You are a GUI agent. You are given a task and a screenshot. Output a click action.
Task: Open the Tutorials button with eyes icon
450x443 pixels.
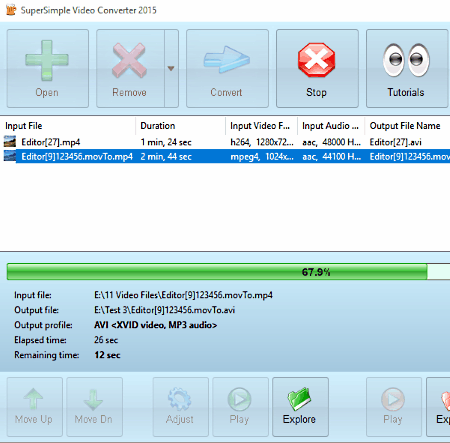(407, 68)
